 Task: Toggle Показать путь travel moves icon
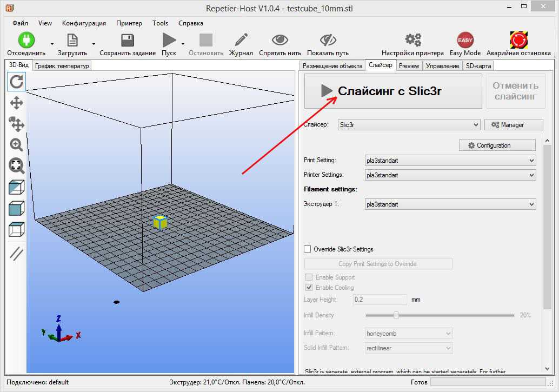[328, 40]
